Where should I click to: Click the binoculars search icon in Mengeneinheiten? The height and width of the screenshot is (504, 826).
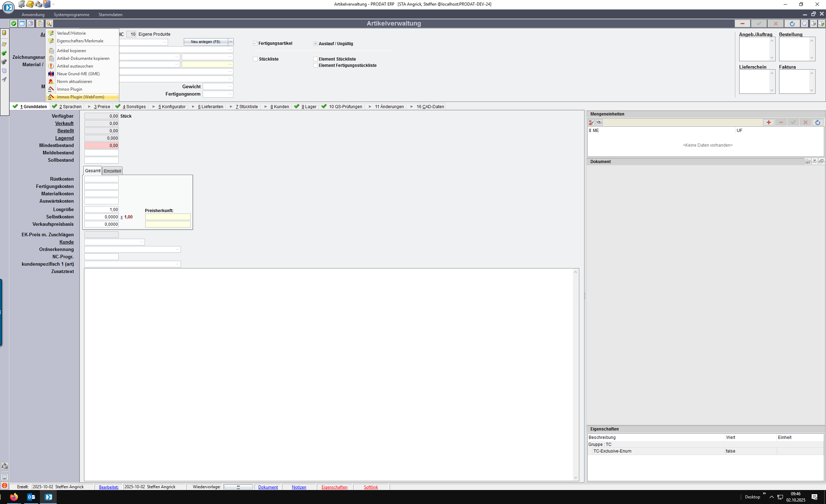point(599,122)
